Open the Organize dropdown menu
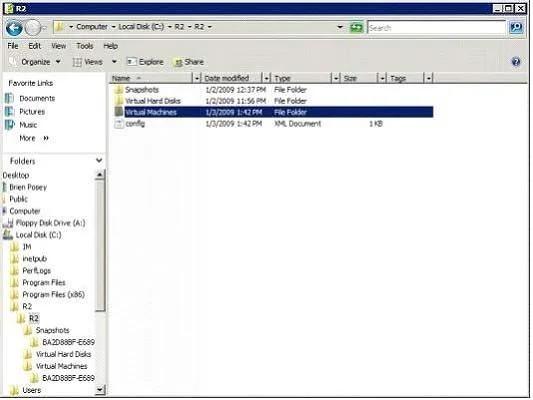 [x=35, y=62]
